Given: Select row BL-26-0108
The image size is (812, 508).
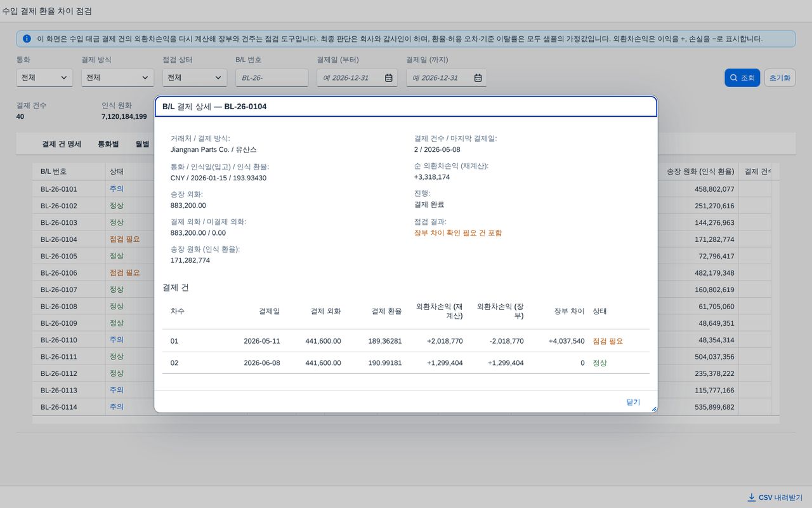Looking at the screenshot, I should (x=402, y=306).
